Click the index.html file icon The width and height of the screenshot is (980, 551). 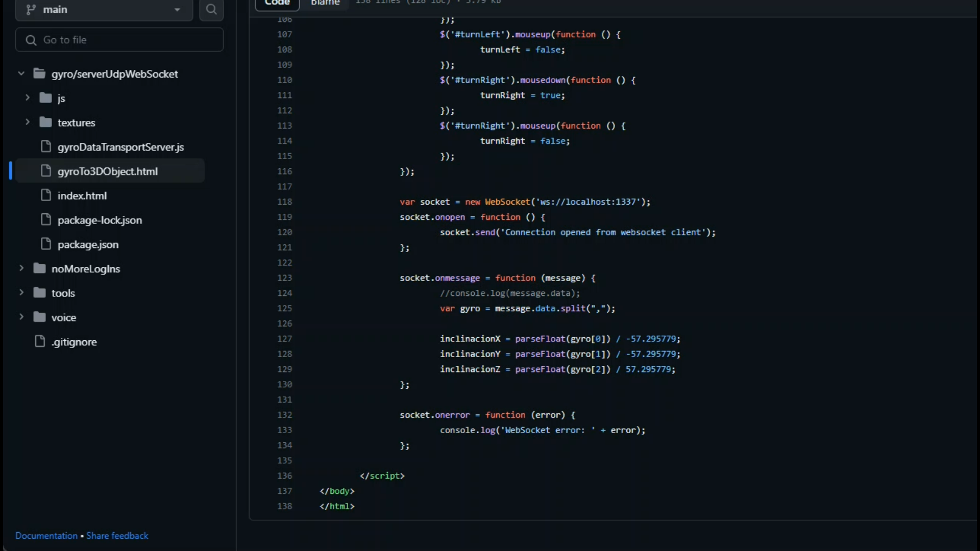point(46,195)
